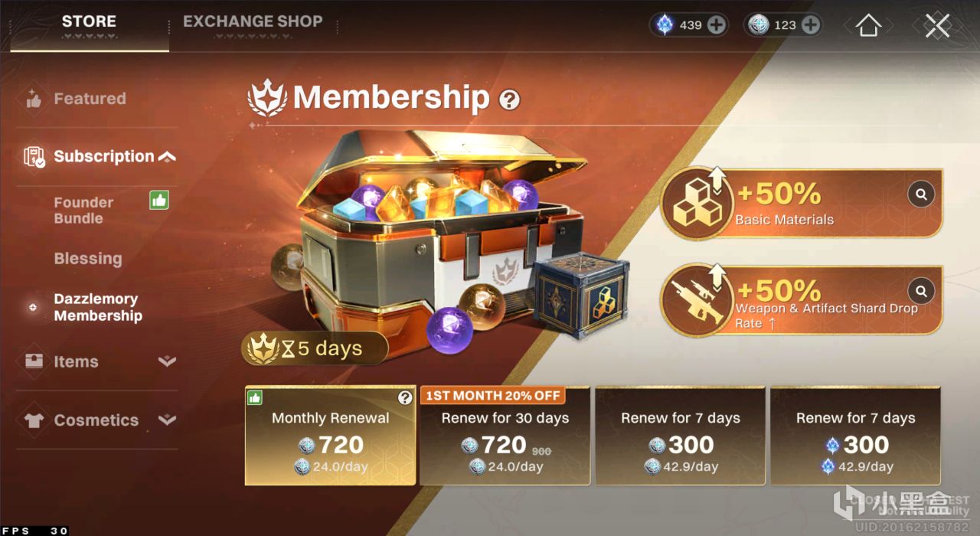980x536 pixels.
Task: Open Membership help question mark icon
Action: (x=509, y=100)
